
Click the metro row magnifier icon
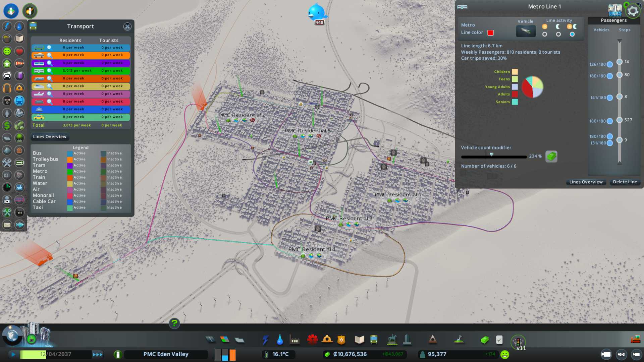pos(50,71)
